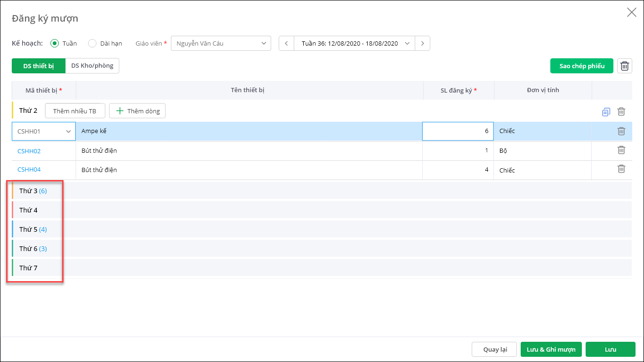644x362 pixels.
Task: Delete all Thứ 2 rows with header trash icon
Action: point(621,111)
